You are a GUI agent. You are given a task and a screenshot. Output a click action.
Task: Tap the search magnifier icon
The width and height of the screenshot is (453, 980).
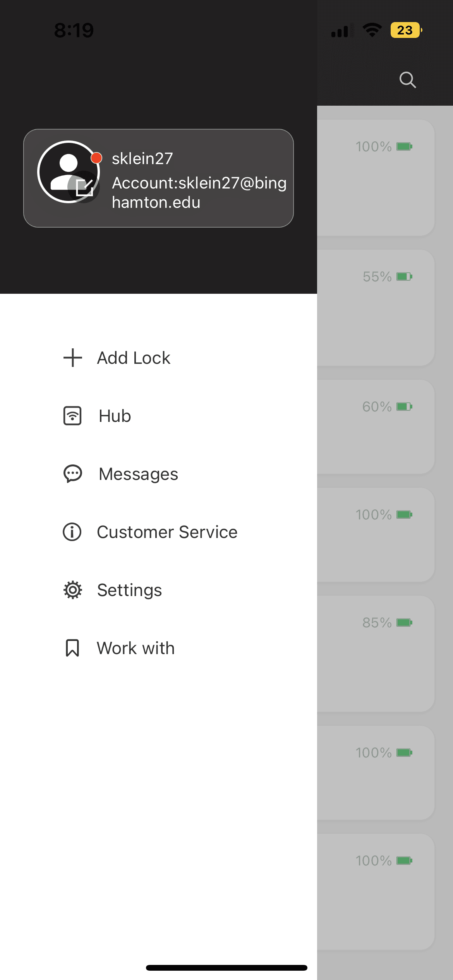pos(408,80)
